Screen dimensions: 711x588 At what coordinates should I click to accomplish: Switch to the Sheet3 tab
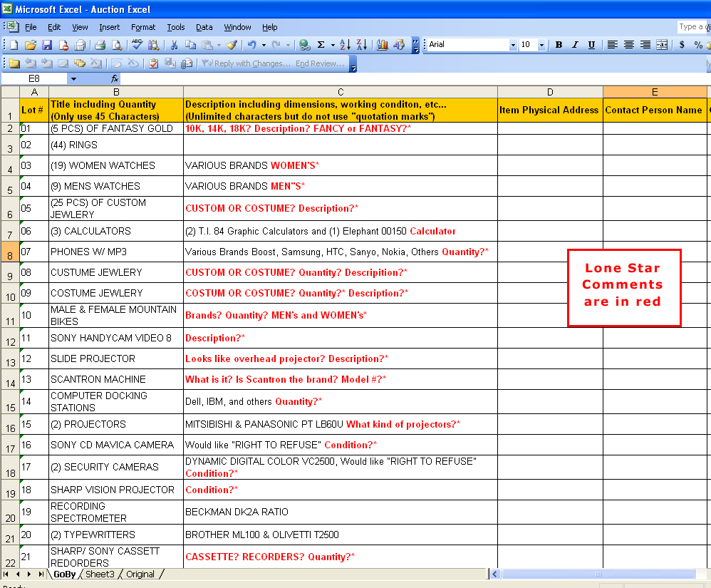[100, 574]
